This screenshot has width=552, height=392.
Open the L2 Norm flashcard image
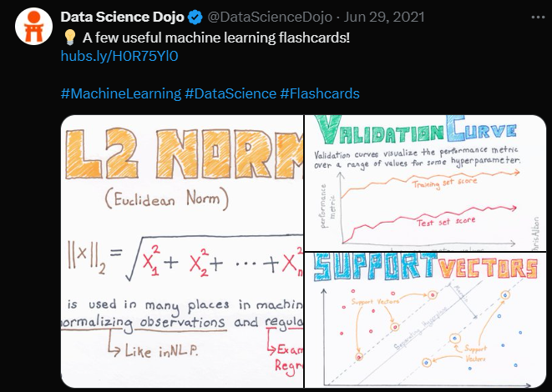(x=182, y=251)
